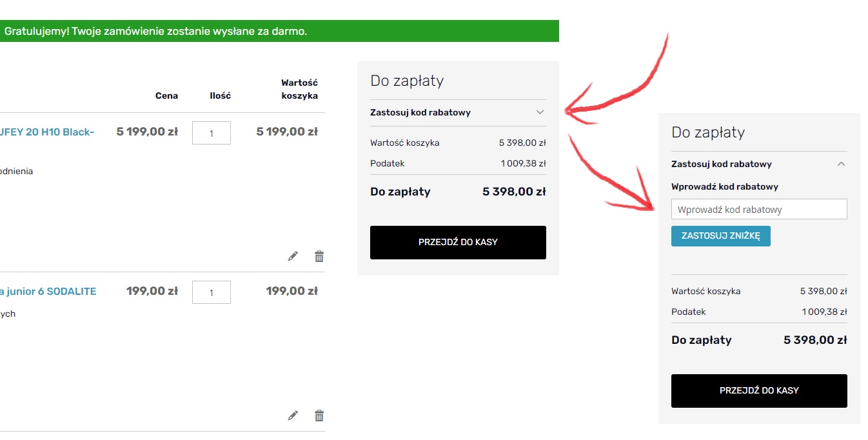Click the green free-shipping congratulation banner
Image resolution: width=868 pixels, height=440 pixels.
(x=279, y=31)
